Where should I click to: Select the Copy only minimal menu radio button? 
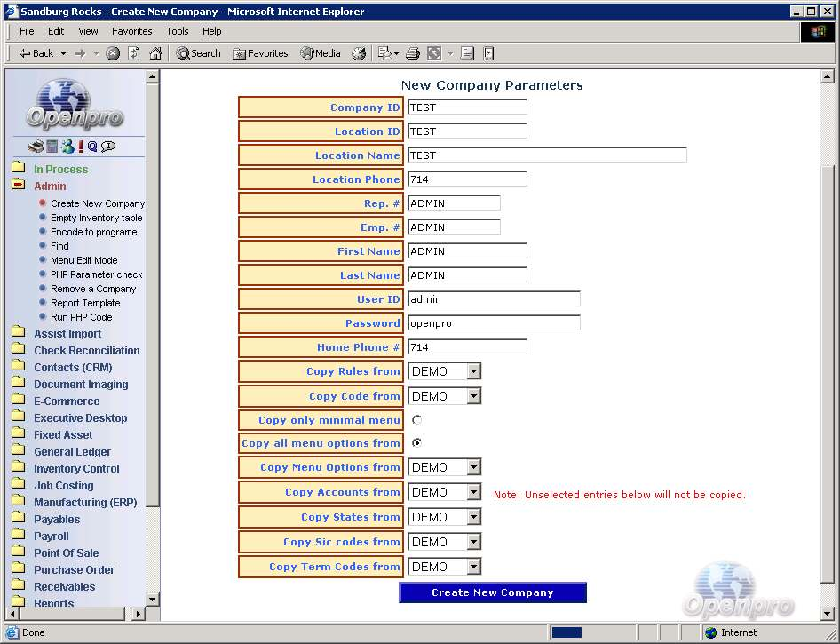point(416,420)
